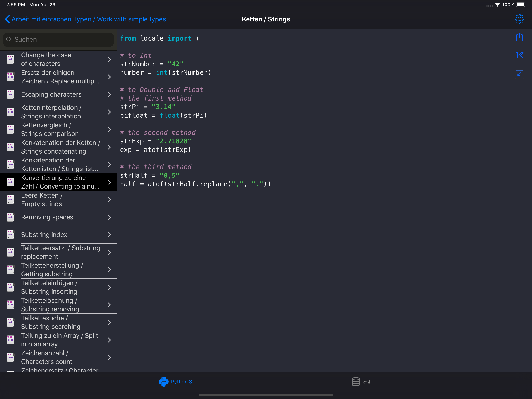Open the settings gear icon
This screenshot has width=532, height=399.
(519, 19)
